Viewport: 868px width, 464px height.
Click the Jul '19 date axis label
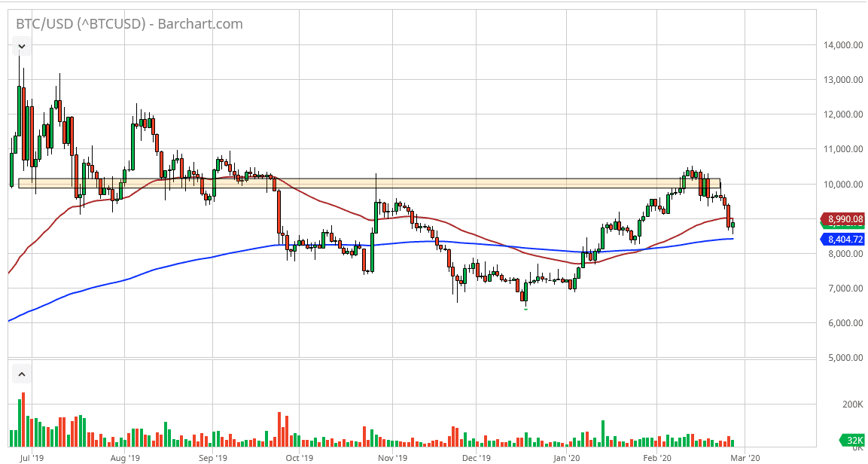[x=31, y=457]
